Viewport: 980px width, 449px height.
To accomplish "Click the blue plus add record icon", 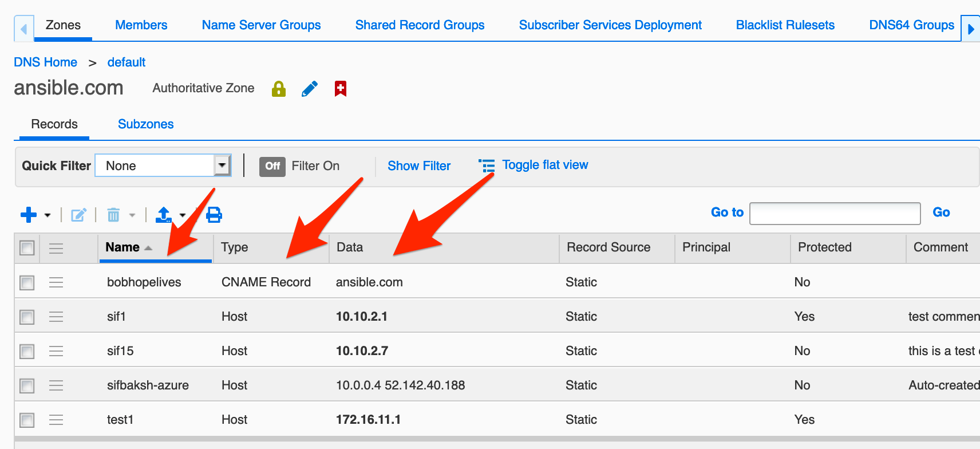I will pyautogui.click(x=29, y=215).
